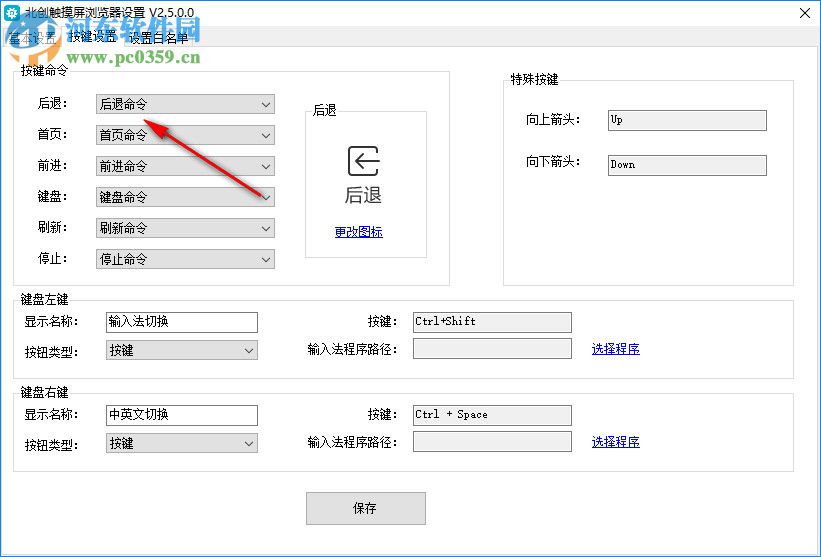Click the 更改图标 link

[359, 232]
